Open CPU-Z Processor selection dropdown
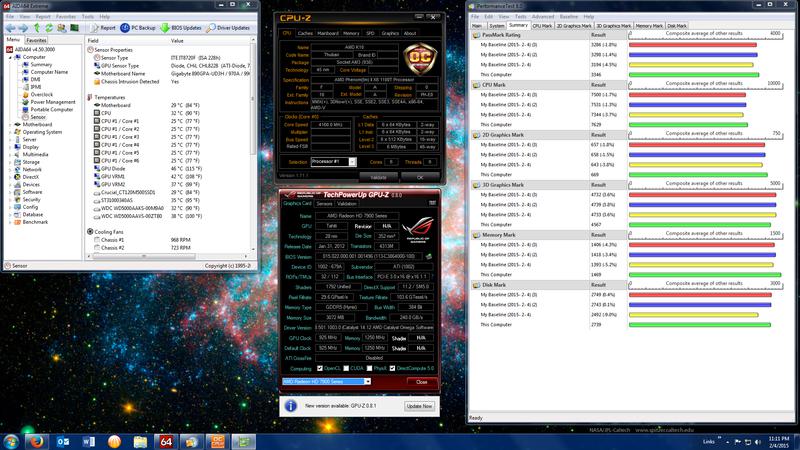Screen dimensions: 800x450 (x=352, y=162)
